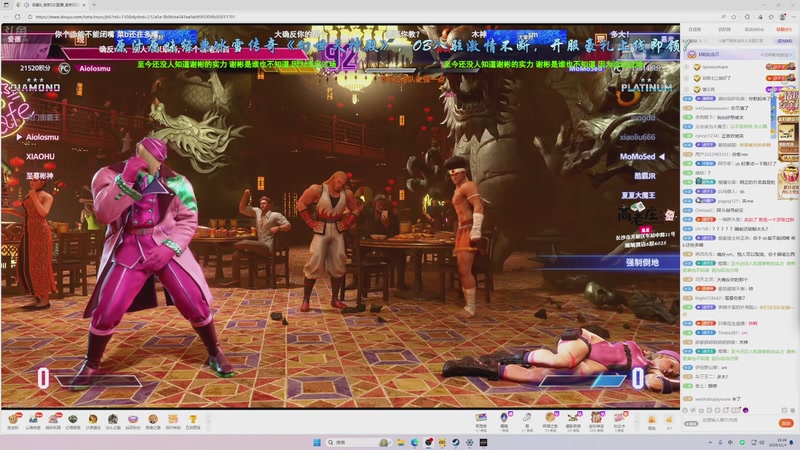Open the Windows Start menu
The height and width of the screenshot is (450, 800).
[x=317, y=442]
